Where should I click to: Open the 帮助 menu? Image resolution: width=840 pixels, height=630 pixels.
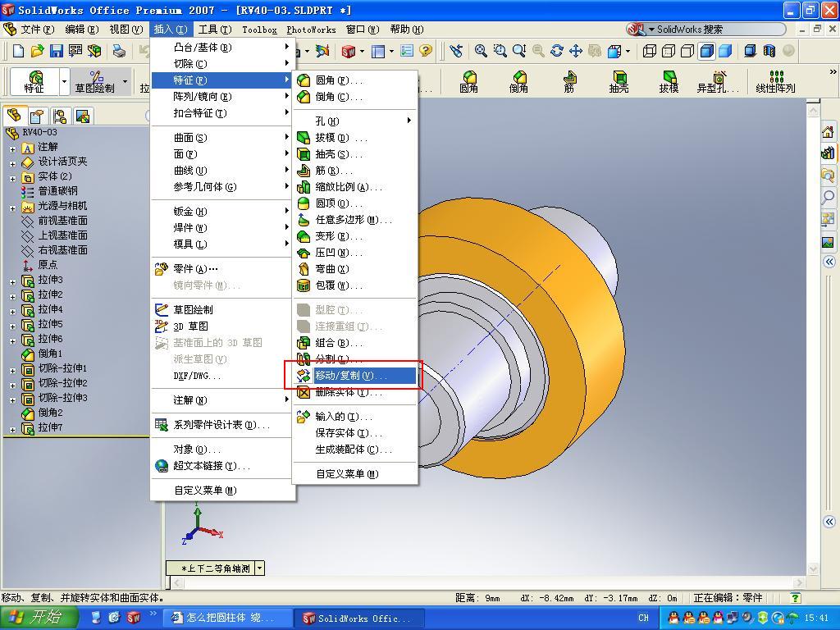406,30
